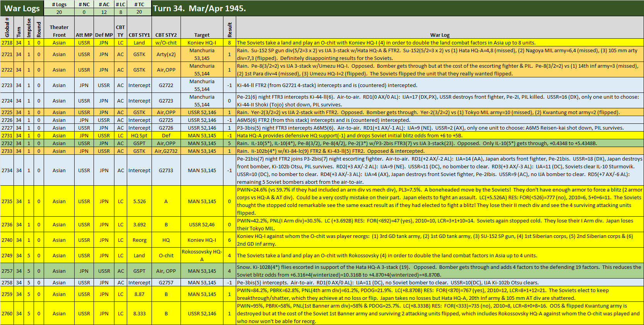Select global number cell 2740

7,240
